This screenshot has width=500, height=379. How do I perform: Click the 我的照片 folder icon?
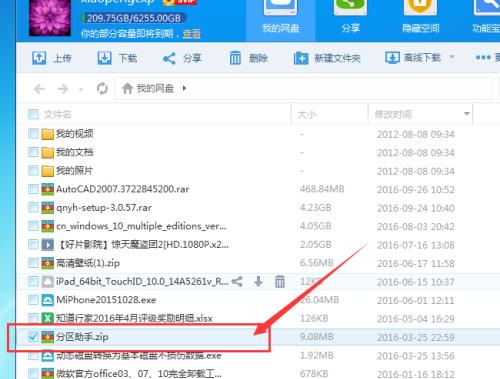(47, 171)
